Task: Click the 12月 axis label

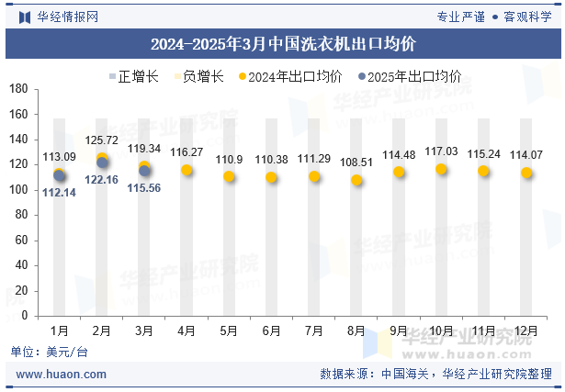Action: point(526,330)
